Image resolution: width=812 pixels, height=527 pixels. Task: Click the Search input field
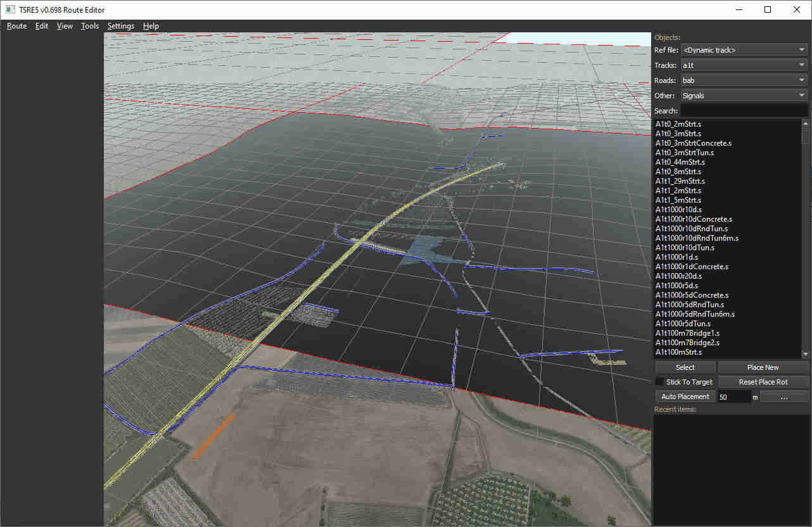tap(744, 111)
